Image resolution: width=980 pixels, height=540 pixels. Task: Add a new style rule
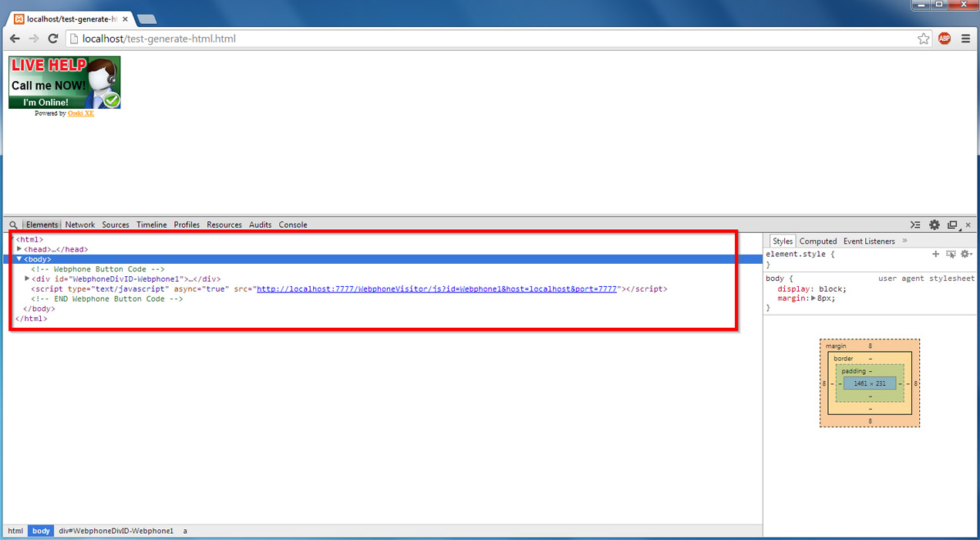pyautogui.click(x=936, y=254)
